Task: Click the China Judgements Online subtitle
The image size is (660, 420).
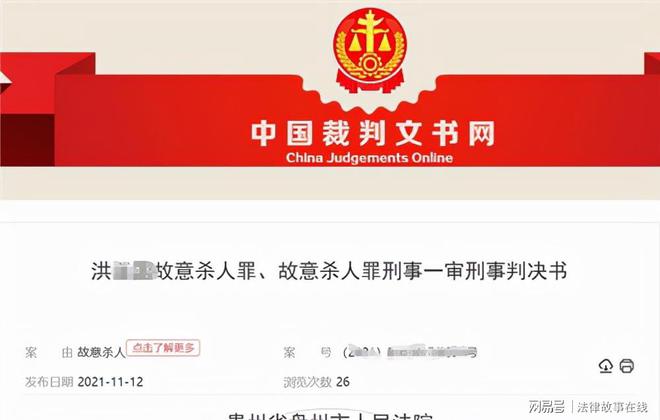Action: (x=369, y=158)
